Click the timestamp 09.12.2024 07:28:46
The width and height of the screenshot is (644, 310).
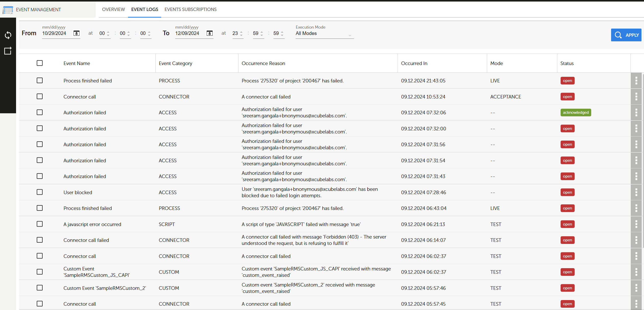tap(424, 192)
